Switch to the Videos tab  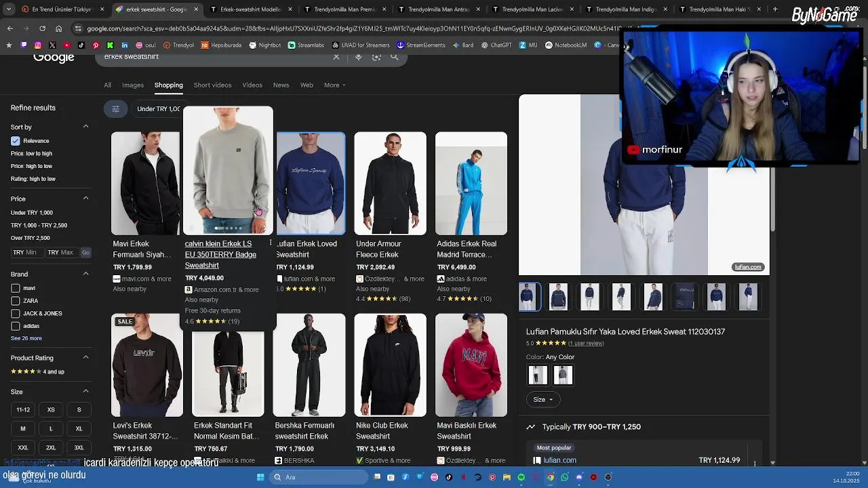coord(252,85)
